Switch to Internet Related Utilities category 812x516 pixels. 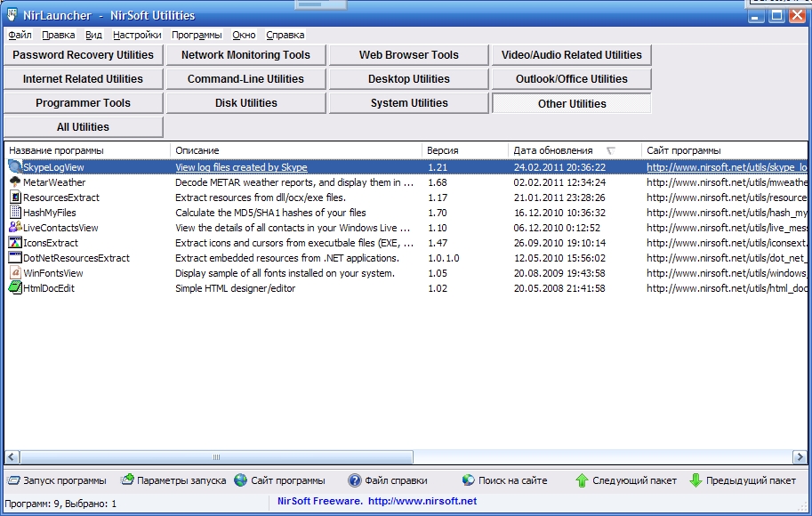pyautogui.click(x=84, y=79)
